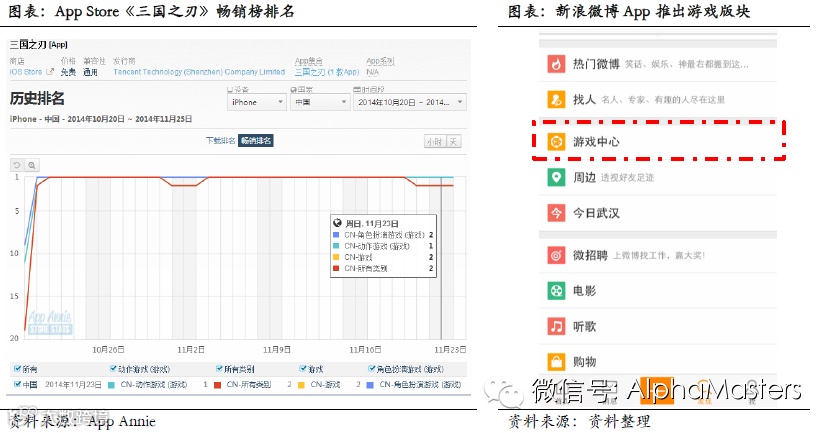The image size is (828, 433).
Task: Click the red CN-所有类别 legend swatch
Action: (x=218, y=385)
